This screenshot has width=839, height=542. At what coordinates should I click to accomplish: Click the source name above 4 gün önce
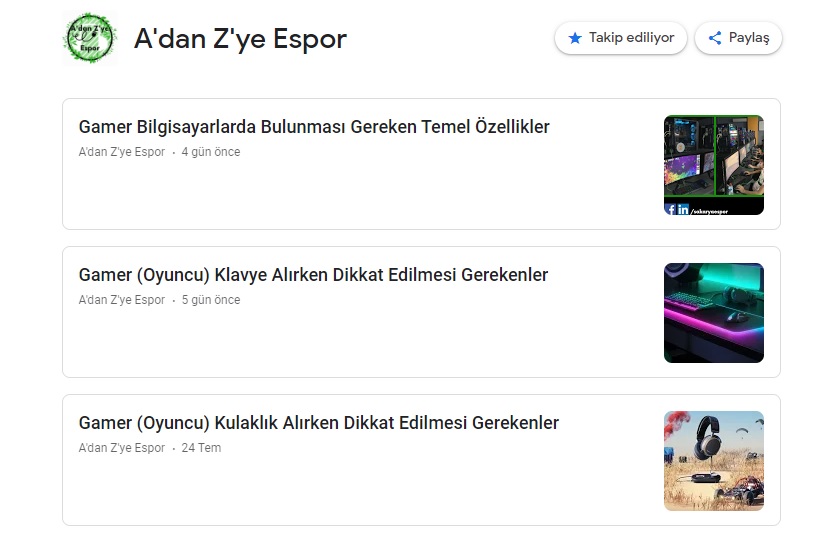[122, 152]
